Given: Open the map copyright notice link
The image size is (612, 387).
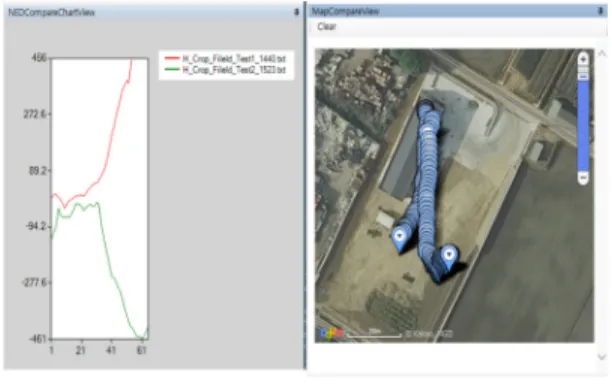Looking at the screenshot, I should [x=429, y=334].
